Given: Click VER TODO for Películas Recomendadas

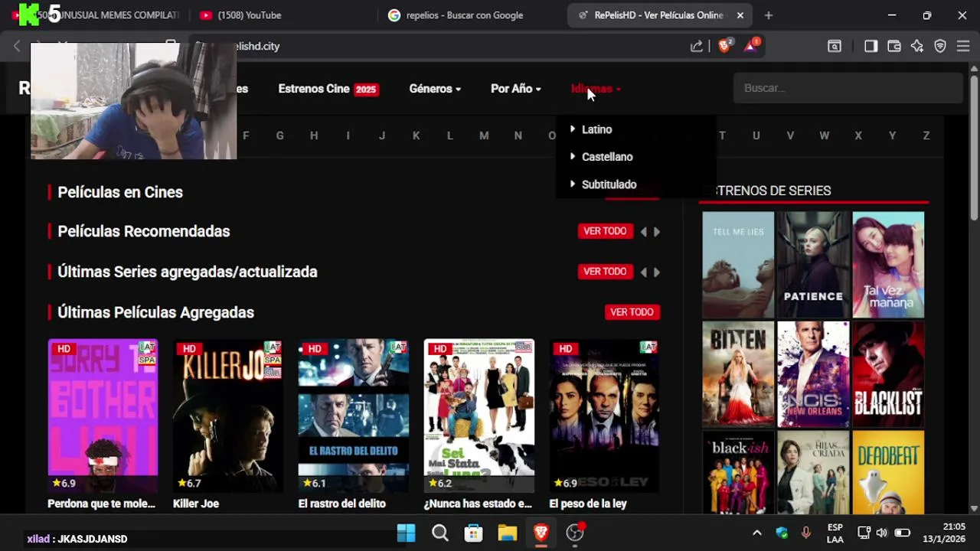Looking at the screenshot, I should tap(605, 231).
